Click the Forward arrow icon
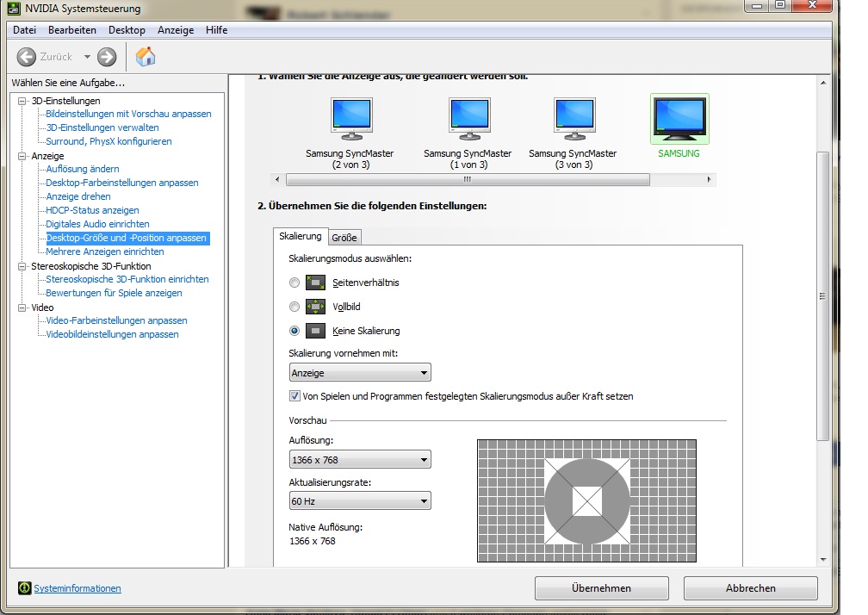 click(x=107, y=57)
